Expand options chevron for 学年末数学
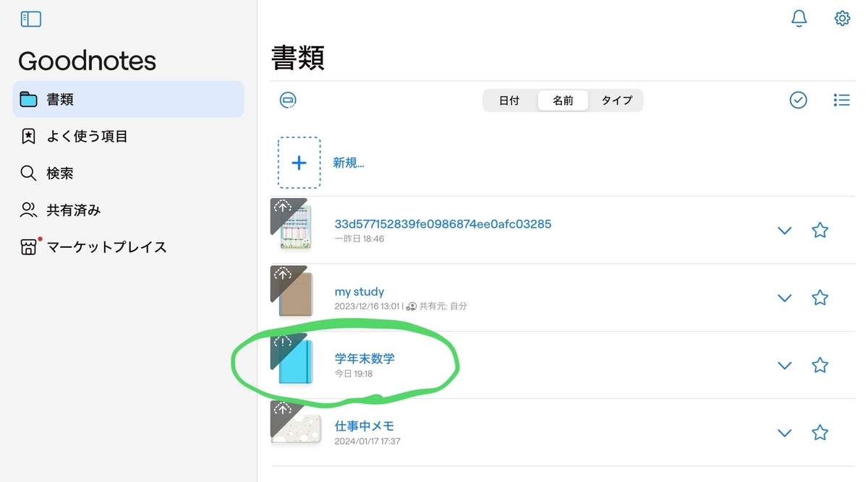Viewport: 868px width, 482px height. tap(784, 366)
